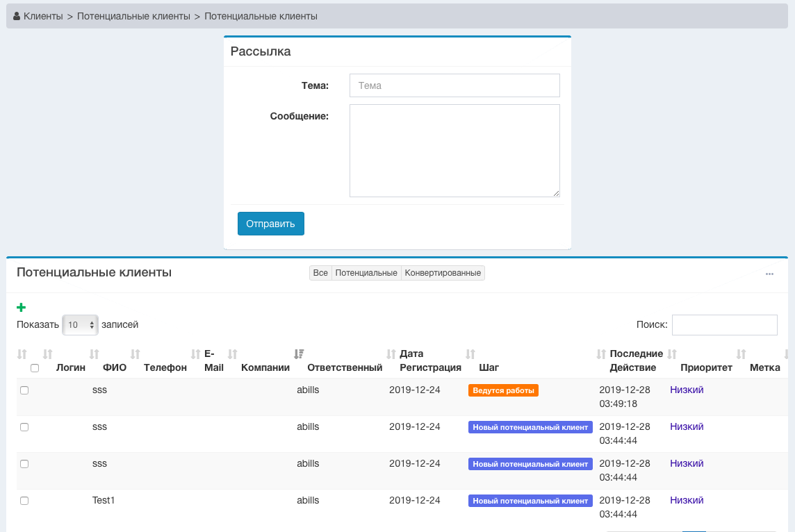
Task: Click sort arrows beside Дата Регистрация
Action: coord(391,354)
